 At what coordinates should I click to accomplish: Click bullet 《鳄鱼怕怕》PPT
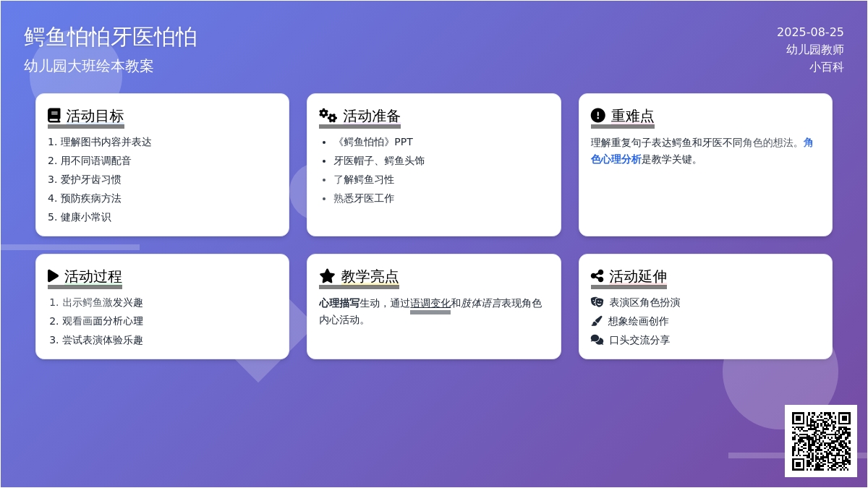tap(373, 142)
